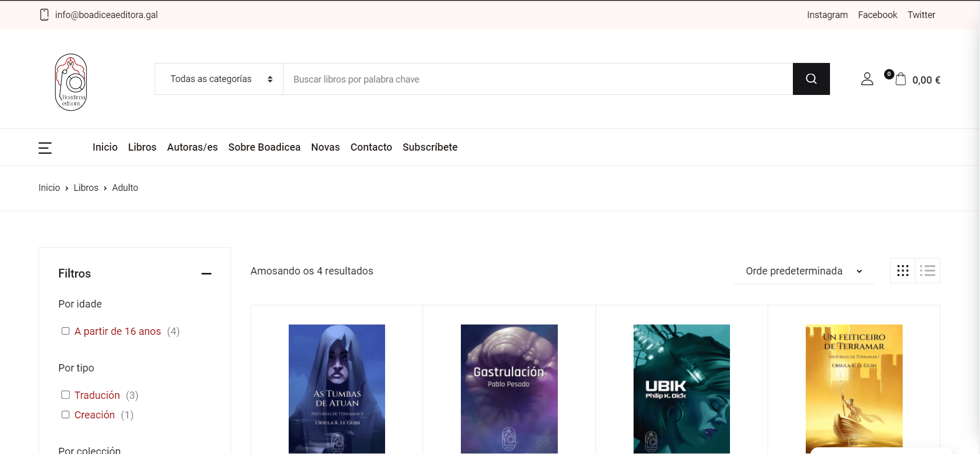Open the hamburger side menu icon
This screenshot has height=454, width=980.
tap(45, 148)
